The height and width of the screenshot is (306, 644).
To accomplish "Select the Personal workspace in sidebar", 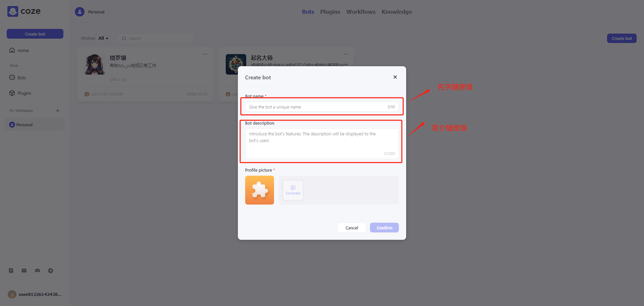I will (x=35, y=125).
